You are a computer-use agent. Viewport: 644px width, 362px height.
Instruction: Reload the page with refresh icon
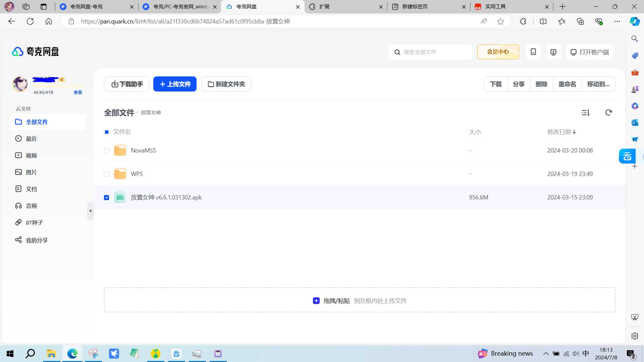(30, 21)
